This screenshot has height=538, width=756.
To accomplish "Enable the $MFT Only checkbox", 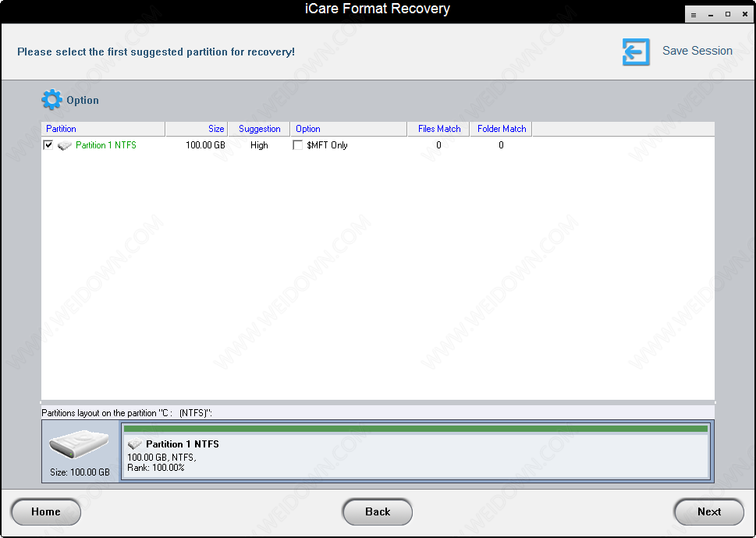I will point(297,144).
